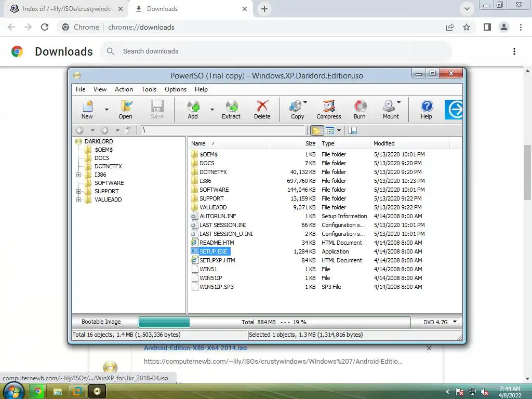Screen dimensions: 532x399
Task: Open the Android-Edition-X86-X64 2014.iso download link
Action: point(195,348)
